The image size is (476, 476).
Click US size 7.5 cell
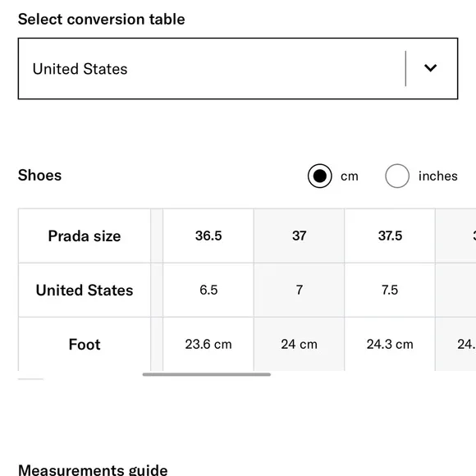390,291
